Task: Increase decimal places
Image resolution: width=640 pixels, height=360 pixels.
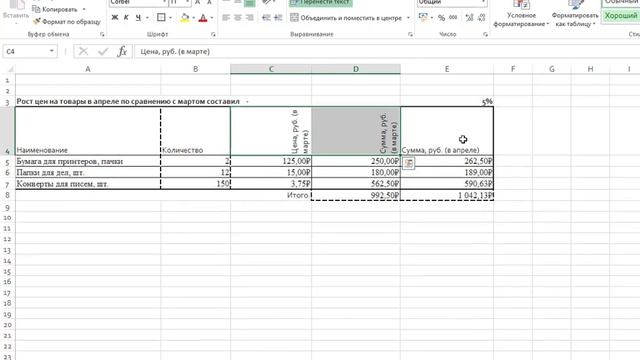Action: point(469,18)
